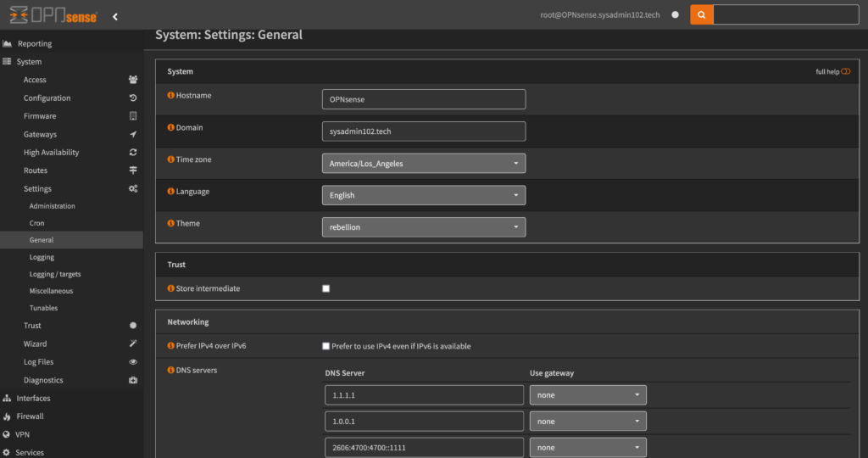This screenshot has width=868, height=458.
Task: Click the top search input box
Action: (x=786, y=15)
